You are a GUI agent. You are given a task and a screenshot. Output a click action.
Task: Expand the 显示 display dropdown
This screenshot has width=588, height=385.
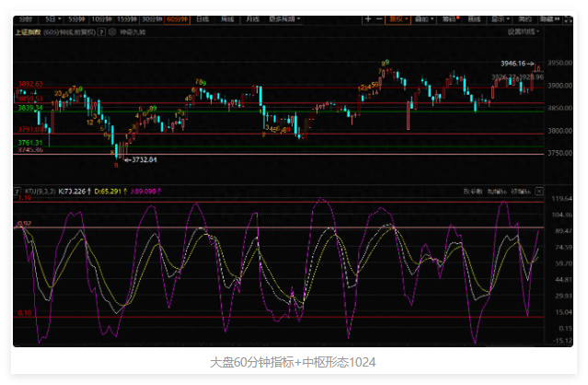click(500, 18)
